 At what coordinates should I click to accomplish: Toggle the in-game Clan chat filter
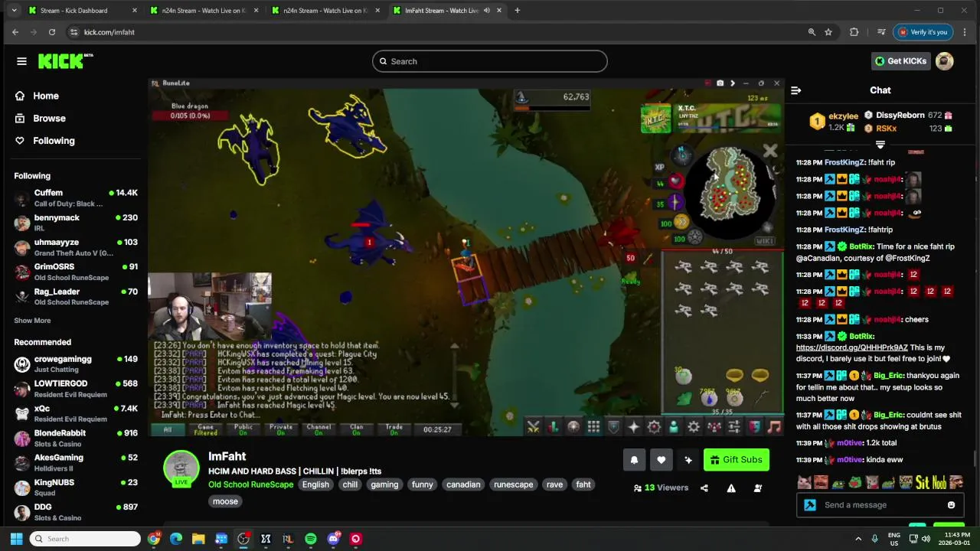[x=356, y=429]
